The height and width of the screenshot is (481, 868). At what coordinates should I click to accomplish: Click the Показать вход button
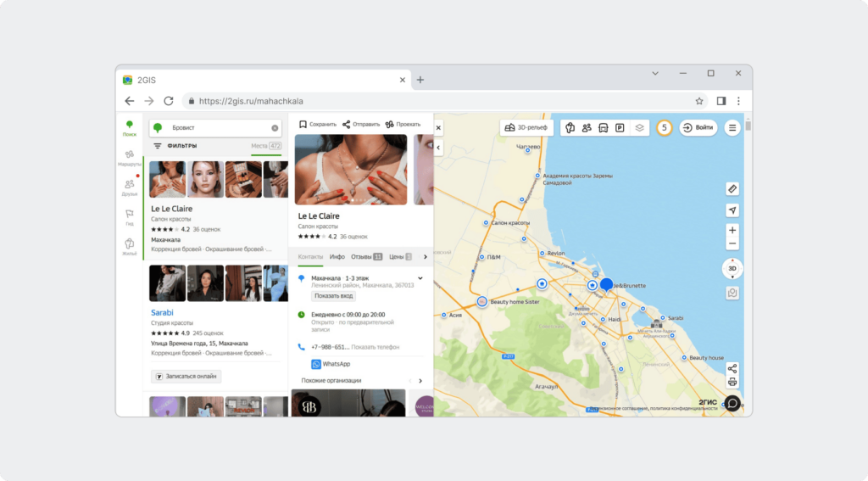click(333, 296)
